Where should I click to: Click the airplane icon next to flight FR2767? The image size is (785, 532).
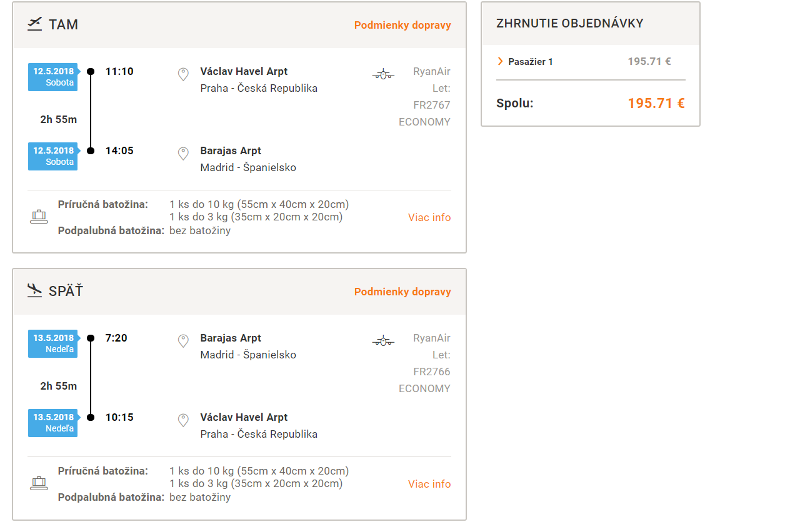(x=383, y=75)
